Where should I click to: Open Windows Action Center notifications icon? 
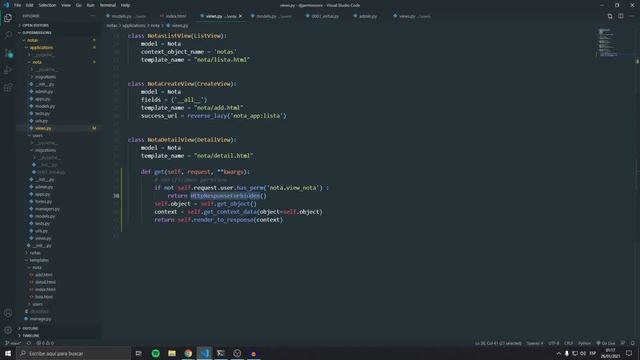pos(629,353)
